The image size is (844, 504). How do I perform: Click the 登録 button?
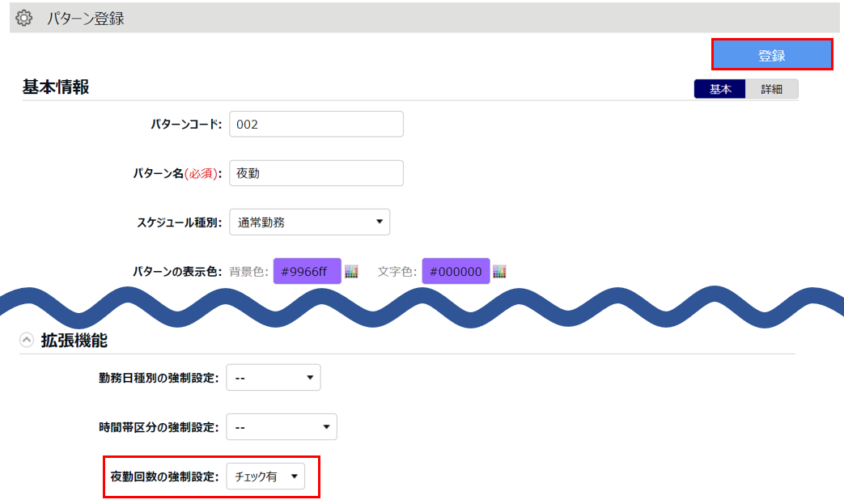[772, 54]
